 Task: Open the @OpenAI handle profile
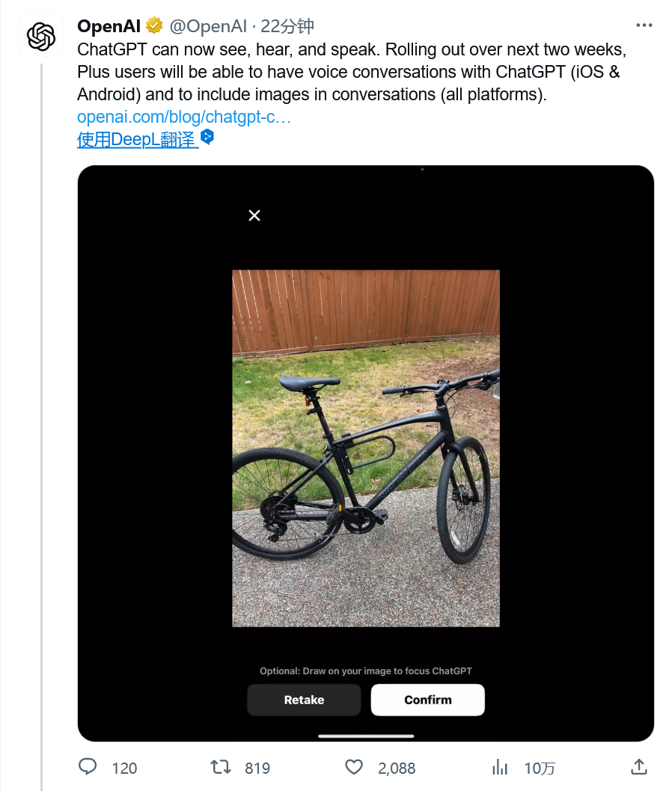pyautogui.click(x=207, y=26)
